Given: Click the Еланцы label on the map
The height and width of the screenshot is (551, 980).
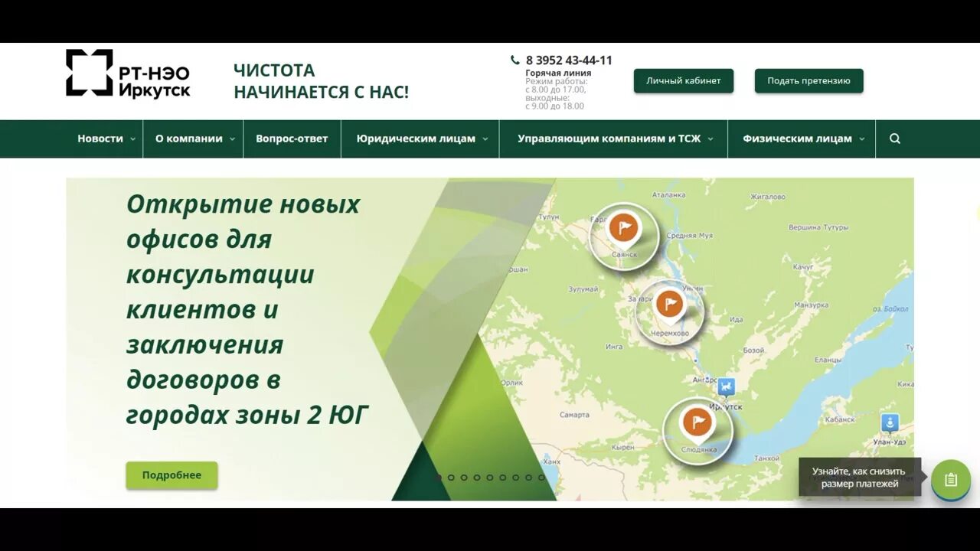Looking at the screenshot, I should click(x=828, y=360).
